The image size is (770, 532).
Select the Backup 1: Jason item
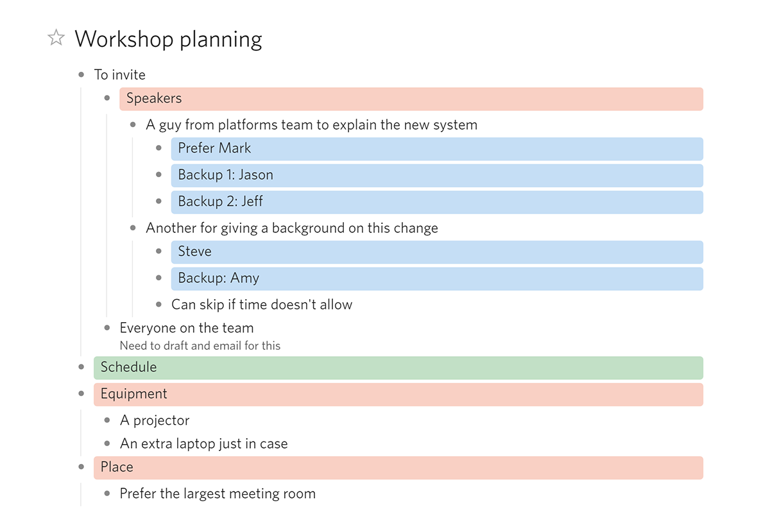(225, 175)
